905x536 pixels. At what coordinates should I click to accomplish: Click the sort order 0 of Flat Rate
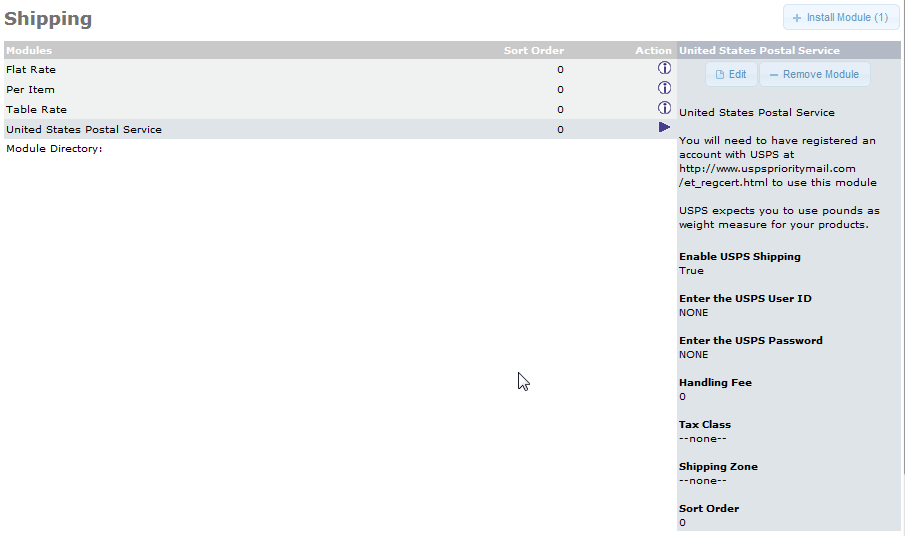[x=560, y=70]
